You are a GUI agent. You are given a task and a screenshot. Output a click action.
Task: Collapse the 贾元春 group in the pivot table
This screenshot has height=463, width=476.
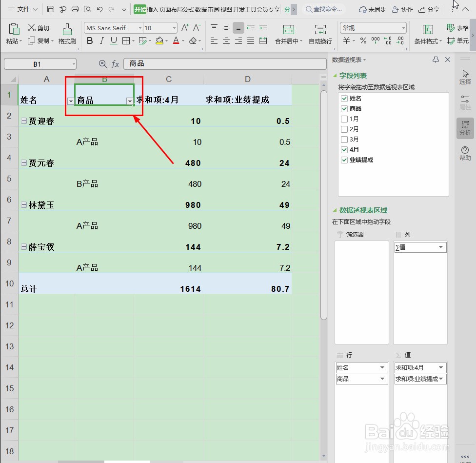(x=23, y=162)
